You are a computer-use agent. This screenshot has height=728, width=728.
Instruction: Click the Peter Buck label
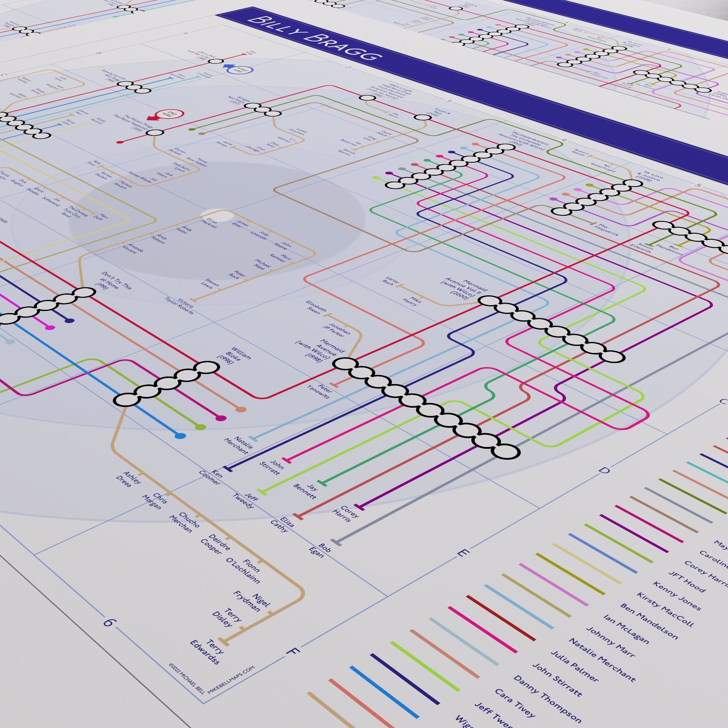point(237,274)
